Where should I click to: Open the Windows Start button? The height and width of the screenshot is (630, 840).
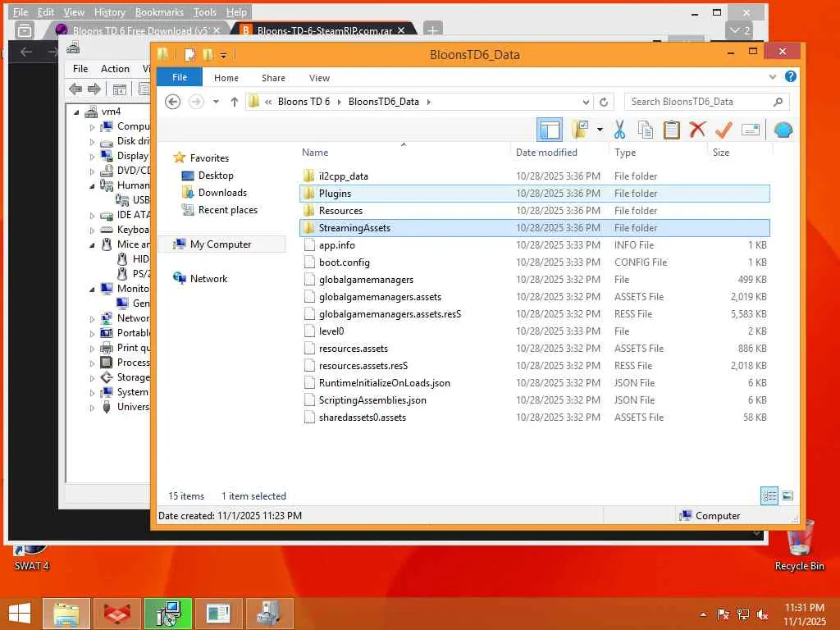pos(20,614)
